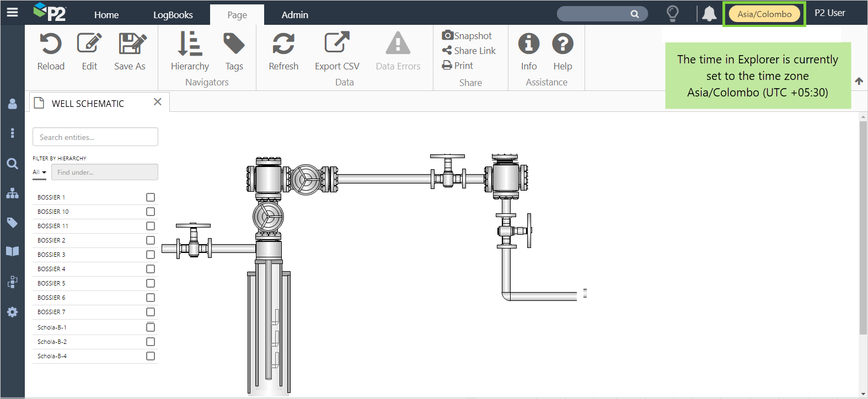Open the Asia/Colombo time zone selector
This screenshot has height=399, width=868.
[764, 14]
